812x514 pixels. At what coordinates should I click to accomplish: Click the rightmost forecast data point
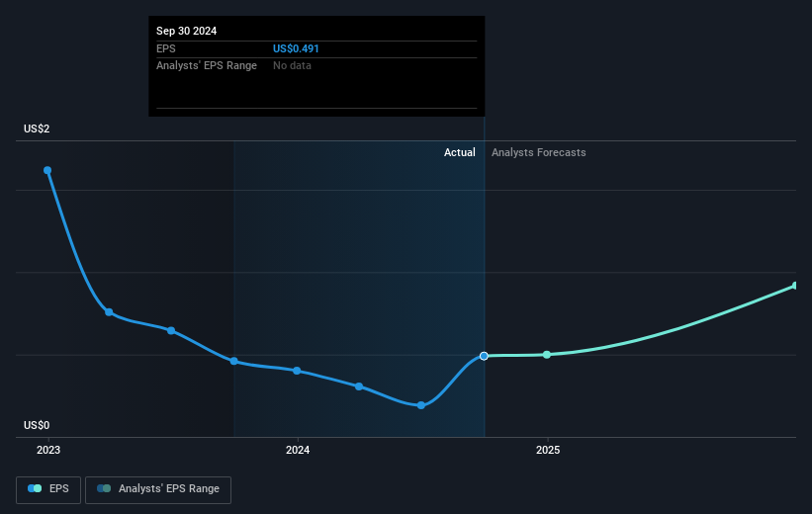795,286
